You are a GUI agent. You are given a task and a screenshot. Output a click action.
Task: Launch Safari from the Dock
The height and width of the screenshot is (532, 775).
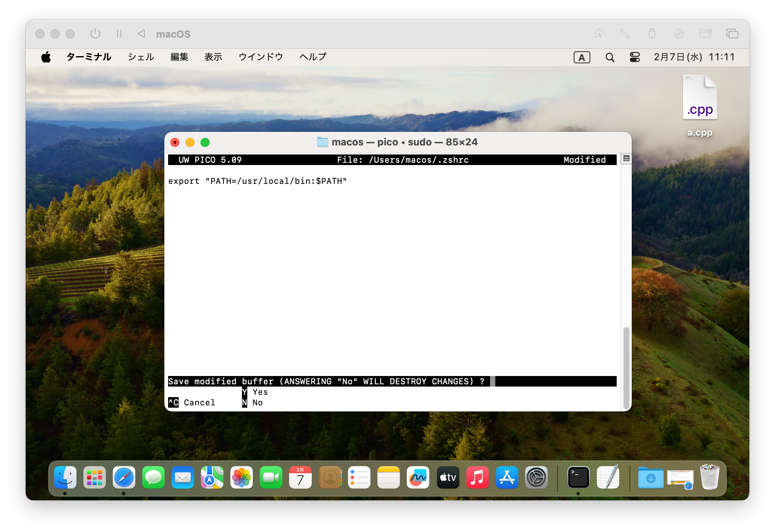[124, 478]
